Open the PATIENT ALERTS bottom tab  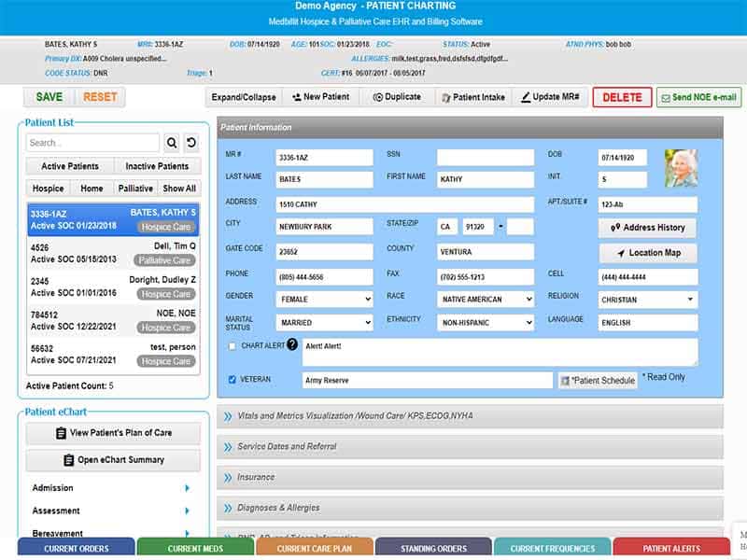point(671,548)
